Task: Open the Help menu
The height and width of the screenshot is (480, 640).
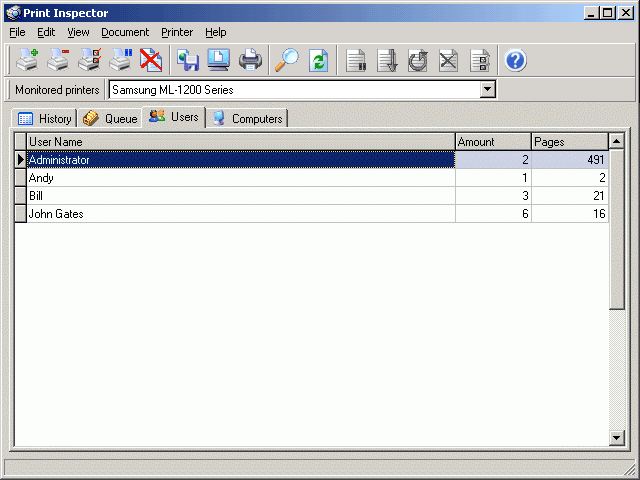Action: pyautogui.click(x=216, y=32)
